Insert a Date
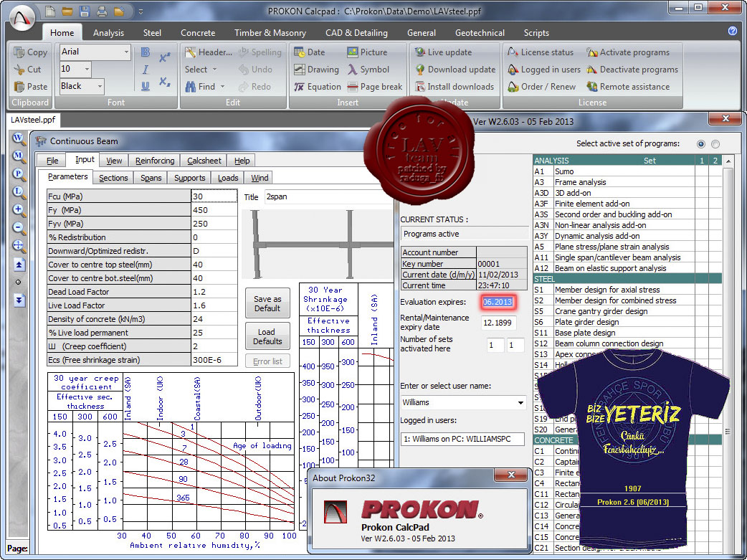The image size is (747, 560). pyautogui.click(x=310, y=52)
